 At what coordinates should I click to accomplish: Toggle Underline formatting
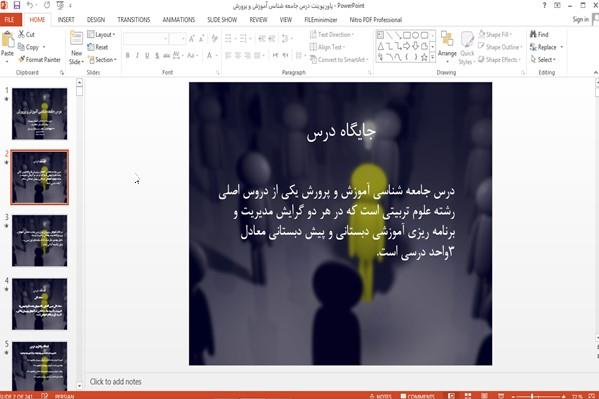[x=147, y=55]
